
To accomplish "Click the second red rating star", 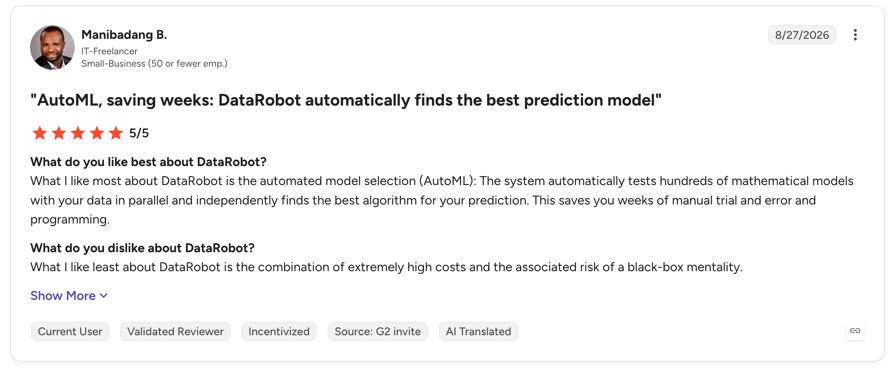I will [x=59, y=133].
